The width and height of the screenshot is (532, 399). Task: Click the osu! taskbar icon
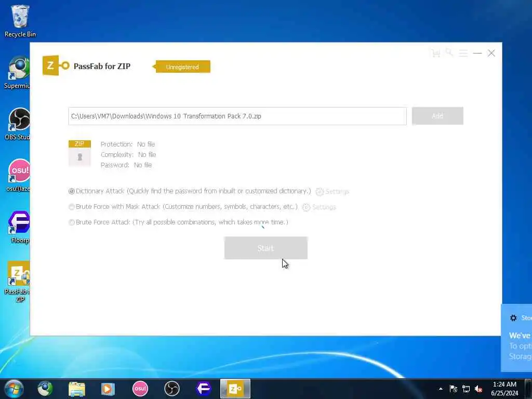pyautogui.click(x=140, y=389)
